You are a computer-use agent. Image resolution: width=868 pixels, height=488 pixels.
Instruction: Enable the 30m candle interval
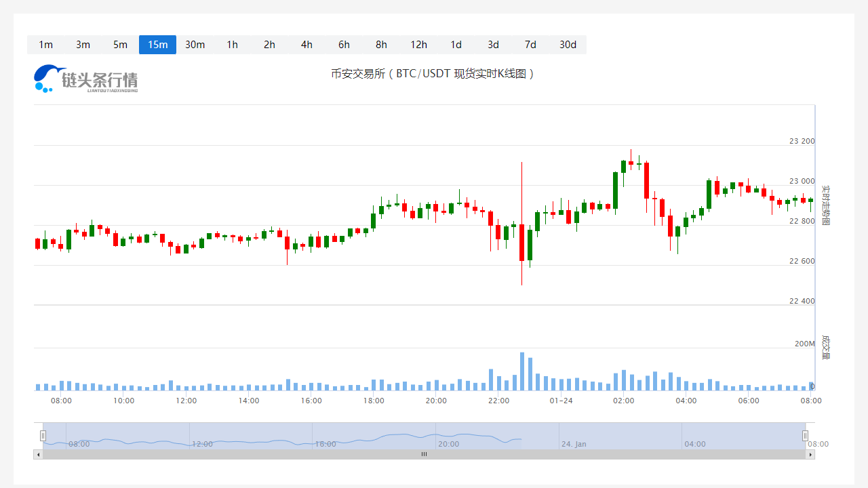click(x=195, y=44)
